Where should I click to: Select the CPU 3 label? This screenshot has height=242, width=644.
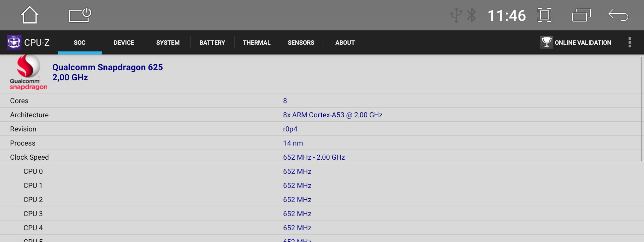coord(33,214)
